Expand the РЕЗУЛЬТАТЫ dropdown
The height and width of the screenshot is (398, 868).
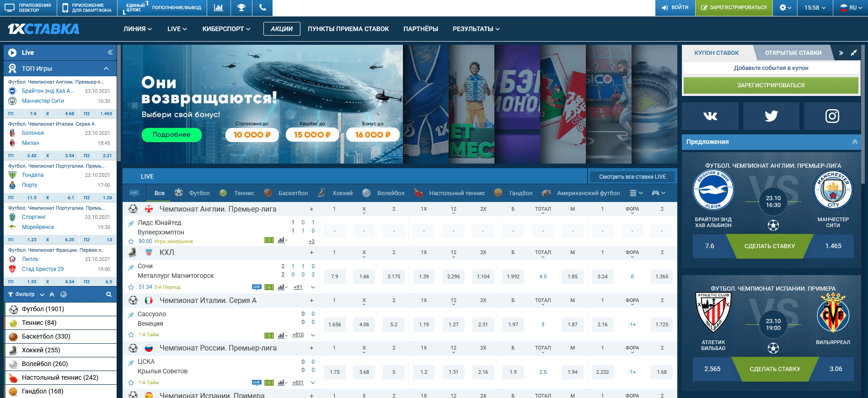pyautogui.click(x=476, y=29)
